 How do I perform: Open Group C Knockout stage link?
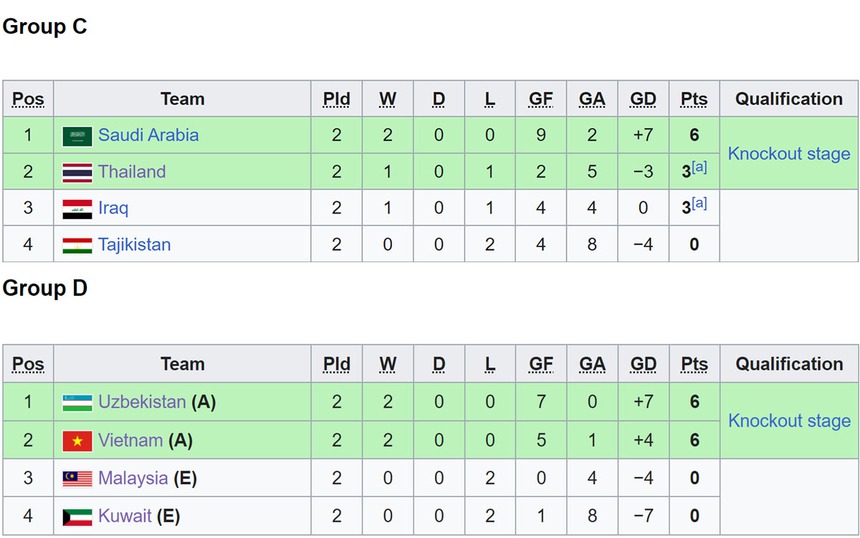[x=788, y=154]
